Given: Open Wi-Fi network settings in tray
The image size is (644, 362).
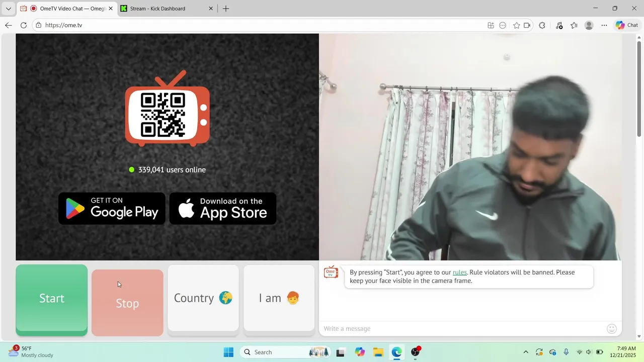Looking at the screenshot, I should point(580,352).
